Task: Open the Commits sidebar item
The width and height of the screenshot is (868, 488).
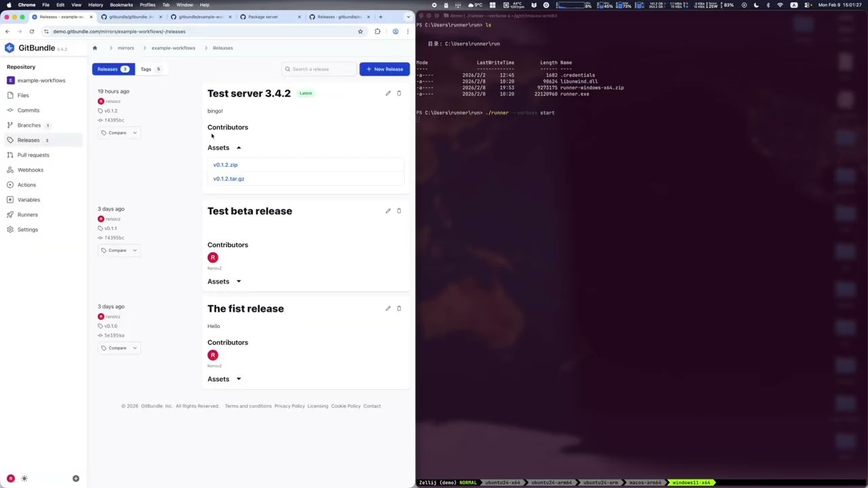Action: pos(28,110)
